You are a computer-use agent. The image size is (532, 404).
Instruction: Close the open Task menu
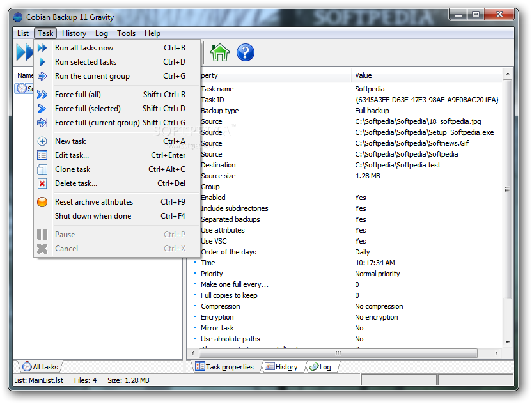(45, 33)
